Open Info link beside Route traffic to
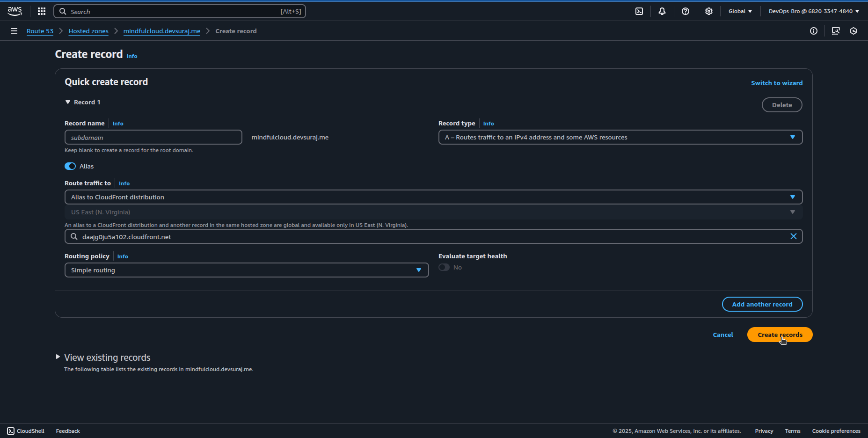The width and height of the screenshot is (868, 438). tap(124, 183)
